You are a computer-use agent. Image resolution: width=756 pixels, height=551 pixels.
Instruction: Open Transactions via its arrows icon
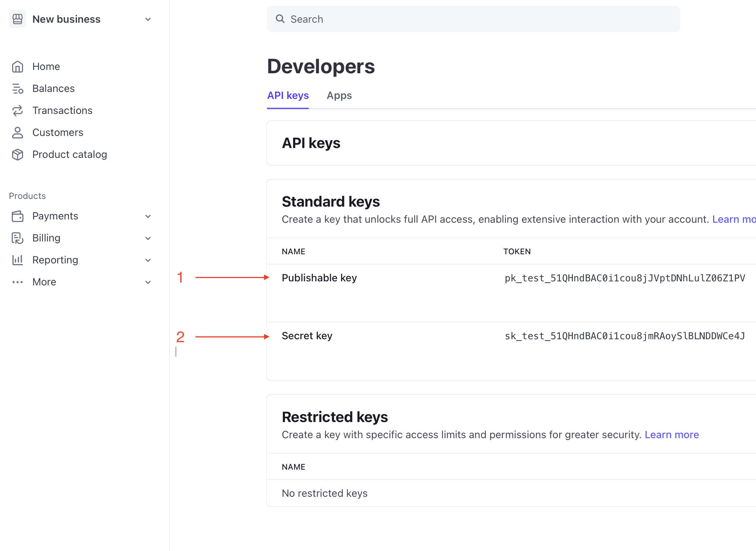18,111
